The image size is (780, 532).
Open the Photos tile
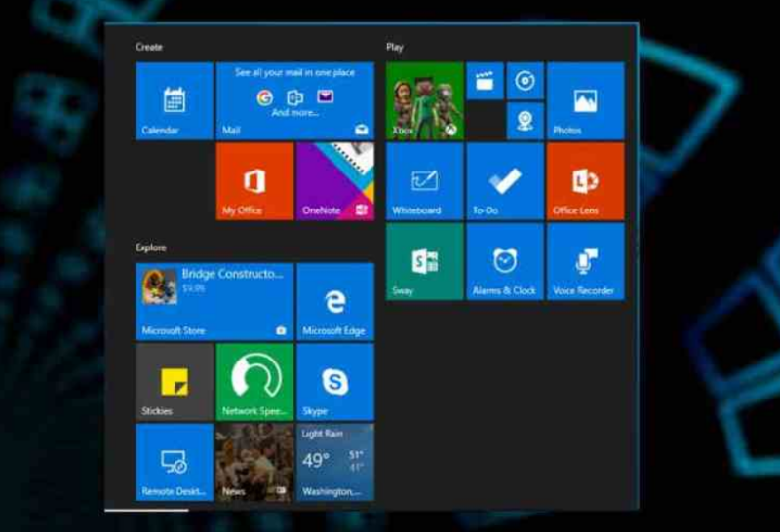click(585, 100)
